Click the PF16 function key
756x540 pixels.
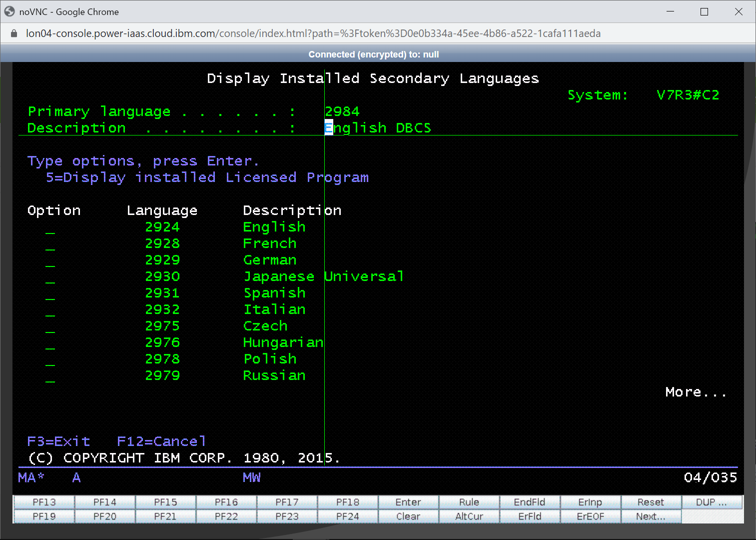226,502
